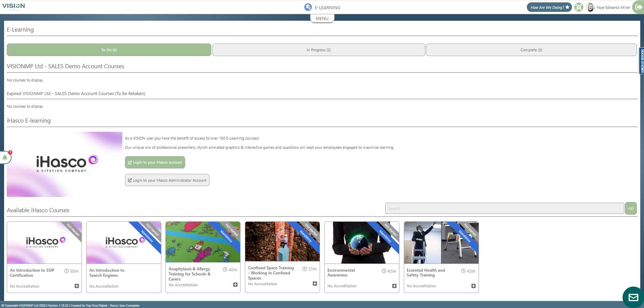Click clock icon on SSIP Certification card
This screenshot has width=644, height=308.
click(67, 271)
